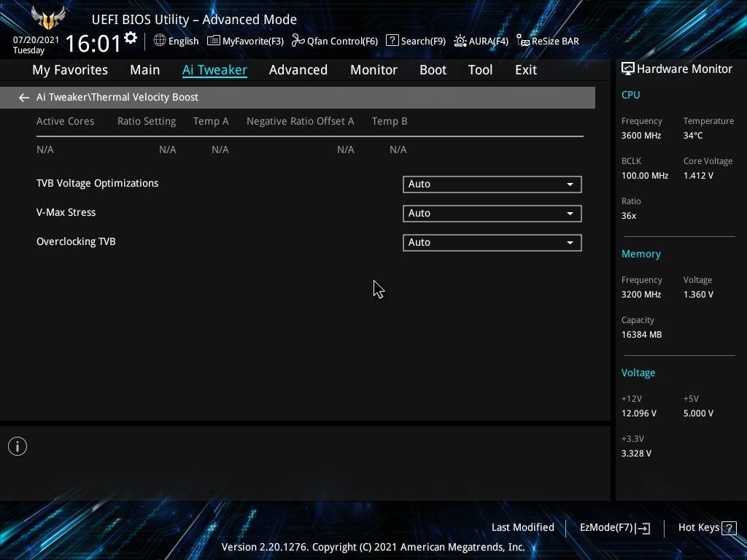This screenshot has width=747, height=560.
Task: Go to the Boot tab
Action: coord(433,70)
